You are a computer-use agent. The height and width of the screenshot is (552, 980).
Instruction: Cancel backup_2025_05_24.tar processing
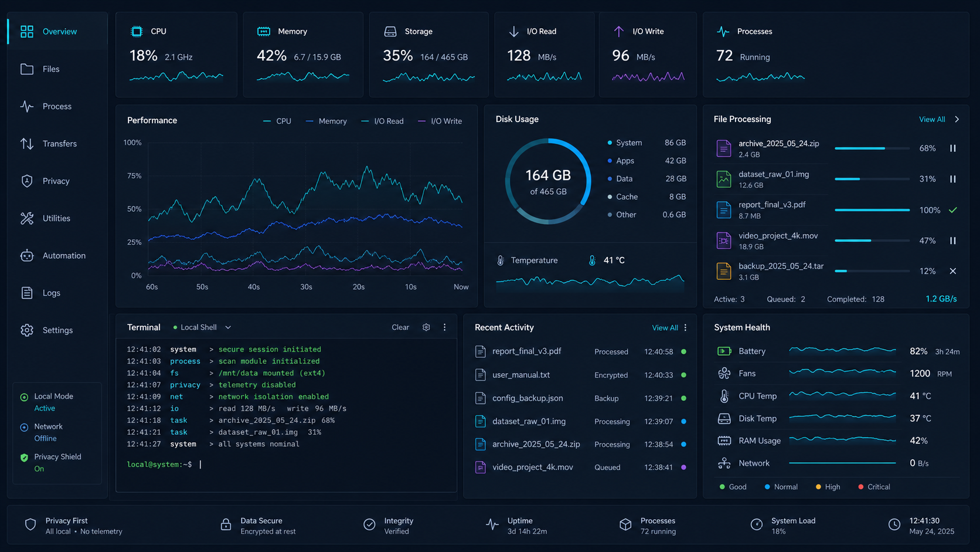point(953,271)
